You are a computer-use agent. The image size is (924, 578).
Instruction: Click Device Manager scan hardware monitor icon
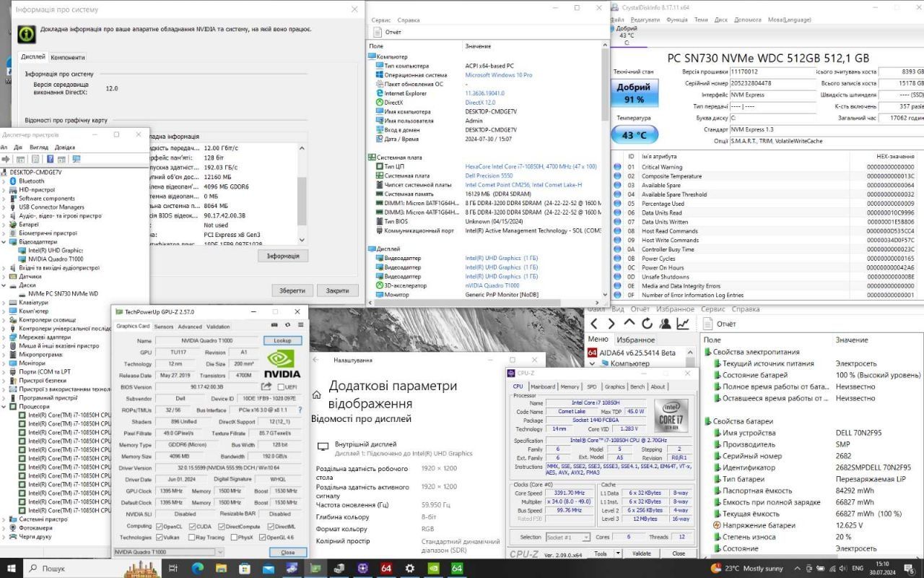pos(77,159)
